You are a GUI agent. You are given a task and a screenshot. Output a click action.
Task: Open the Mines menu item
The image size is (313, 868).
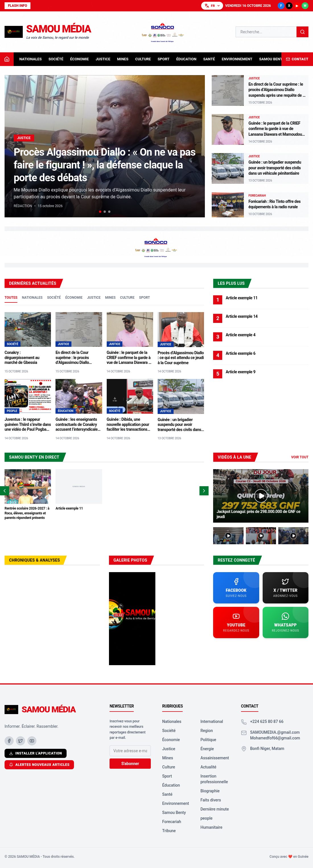coord(123,59)
